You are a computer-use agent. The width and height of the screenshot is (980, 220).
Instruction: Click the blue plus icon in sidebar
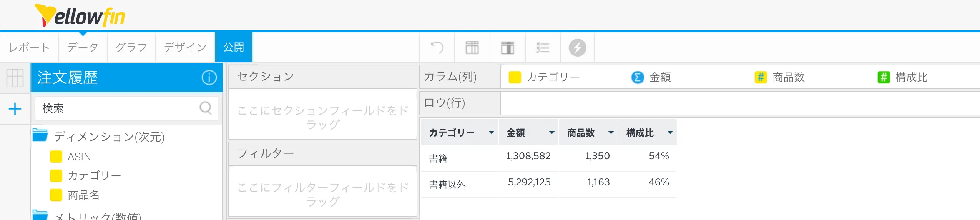tap(15, 109)
